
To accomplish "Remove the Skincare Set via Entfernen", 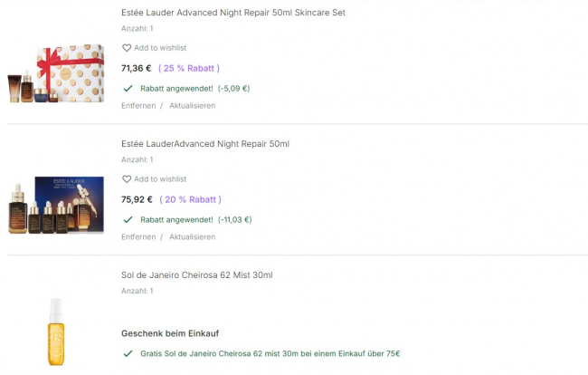I will click(138, 106).
